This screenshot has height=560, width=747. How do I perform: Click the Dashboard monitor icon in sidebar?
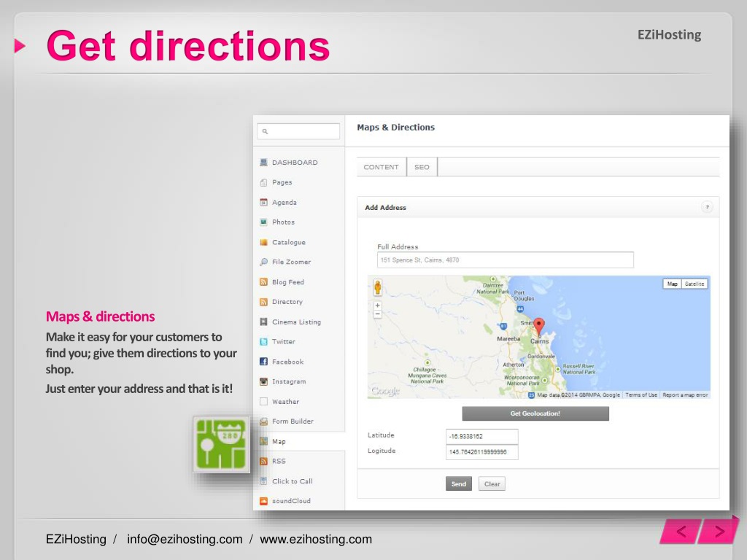coord(263,163)
